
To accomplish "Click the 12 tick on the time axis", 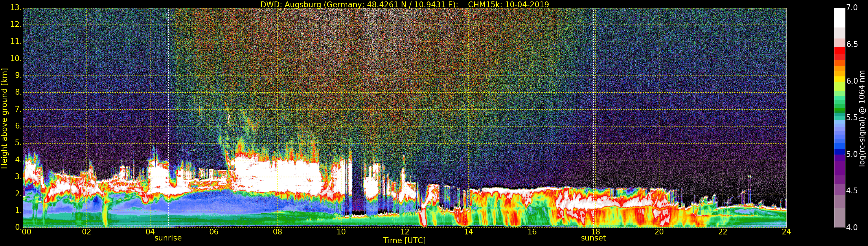I will (404, 232).
